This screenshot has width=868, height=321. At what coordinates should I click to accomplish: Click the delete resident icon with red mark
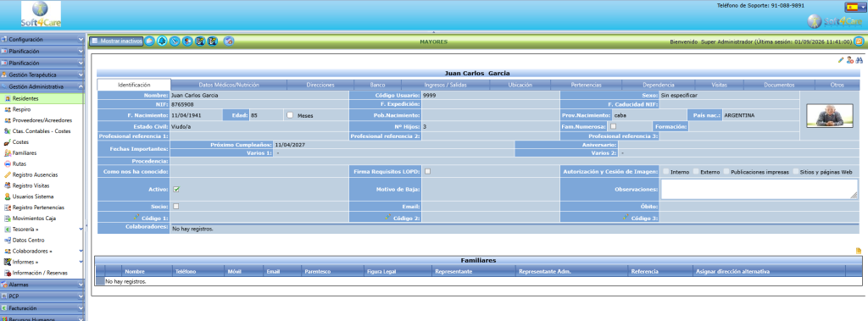click(x=850, y=60)
